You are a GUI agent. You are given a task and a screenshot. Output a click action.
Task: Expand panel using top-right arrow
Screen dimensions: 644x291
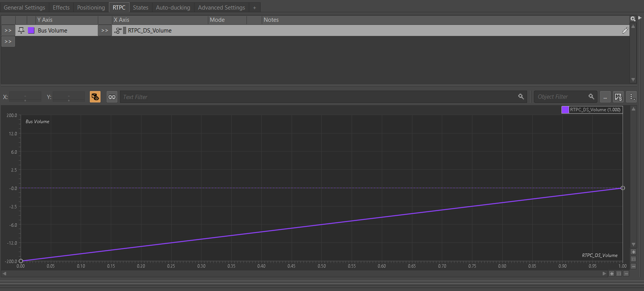point(640,18)
